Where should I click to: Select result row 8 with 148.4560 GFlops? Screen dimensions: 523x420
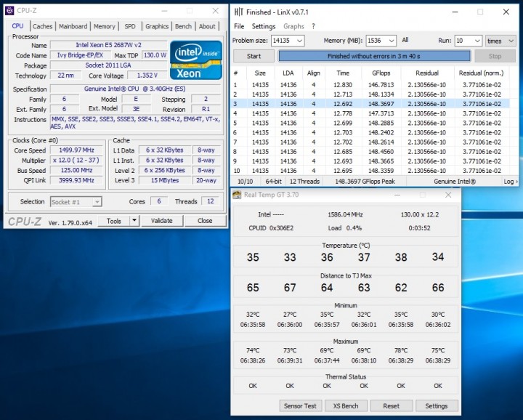click(371, 151)
